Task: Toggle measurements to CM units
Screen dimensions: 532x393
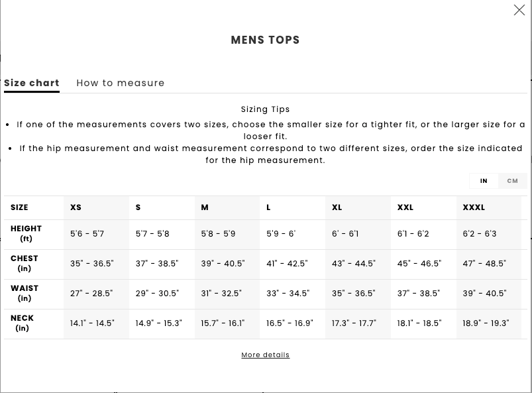Action: tap(512, 181)
